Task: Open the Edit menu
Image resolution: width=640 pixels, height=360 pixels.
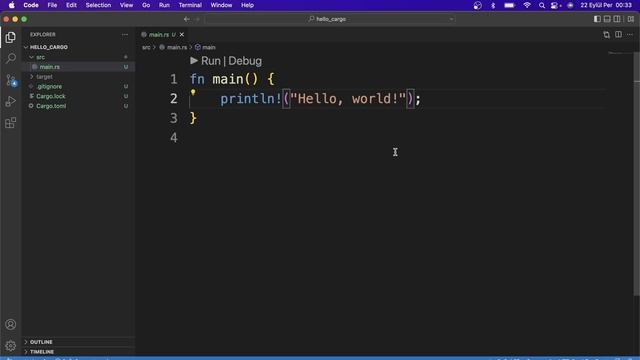Action: coord(71,5)
